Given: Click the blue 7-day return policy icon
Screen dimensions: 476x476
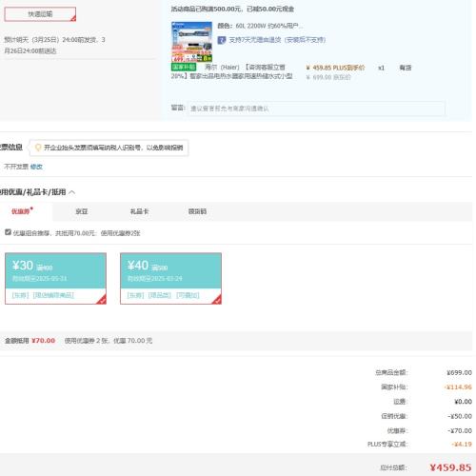Looking at the screenshot, I should point(222,40).
